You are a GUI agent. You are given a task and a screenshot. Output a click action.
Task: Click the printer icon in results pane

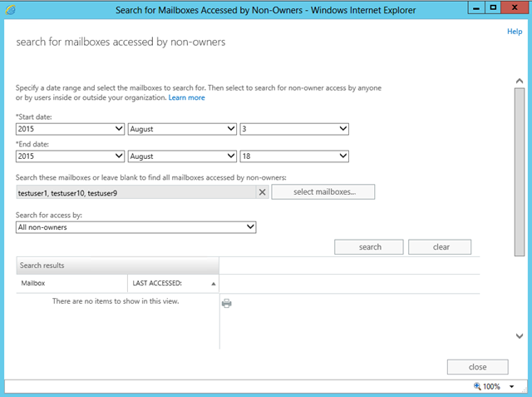[227, 303]
